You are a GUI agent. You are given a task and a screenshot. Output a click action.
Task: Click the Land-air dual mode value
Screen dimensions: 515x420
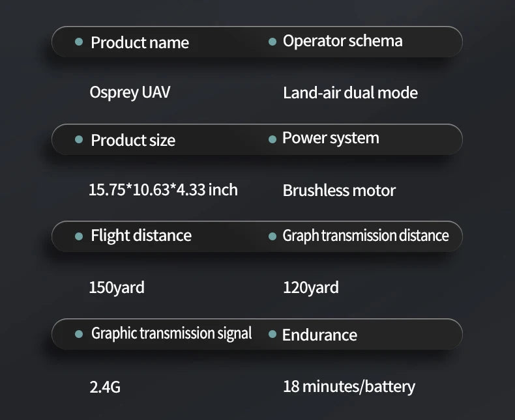pyautogui.click(x=350, y=92)
